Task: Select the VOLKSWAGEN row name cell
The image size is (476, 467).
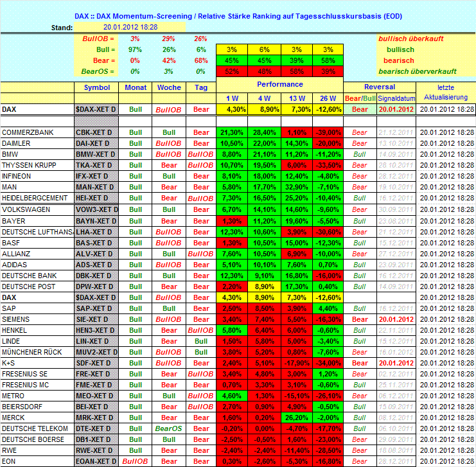Action: [37, 209]
